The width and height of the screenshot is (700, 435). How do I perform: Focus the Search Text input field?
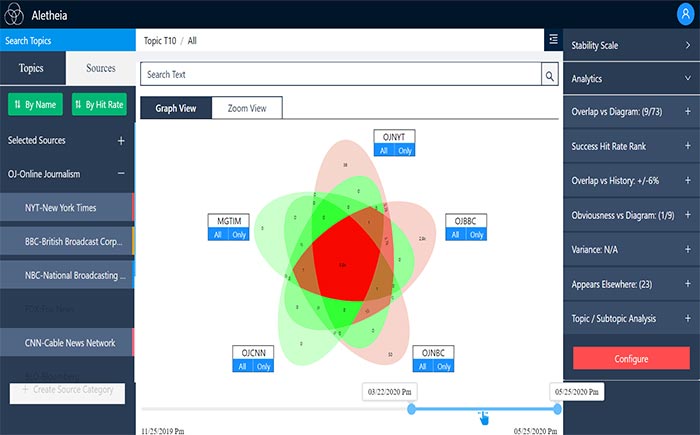pos(340,75)
